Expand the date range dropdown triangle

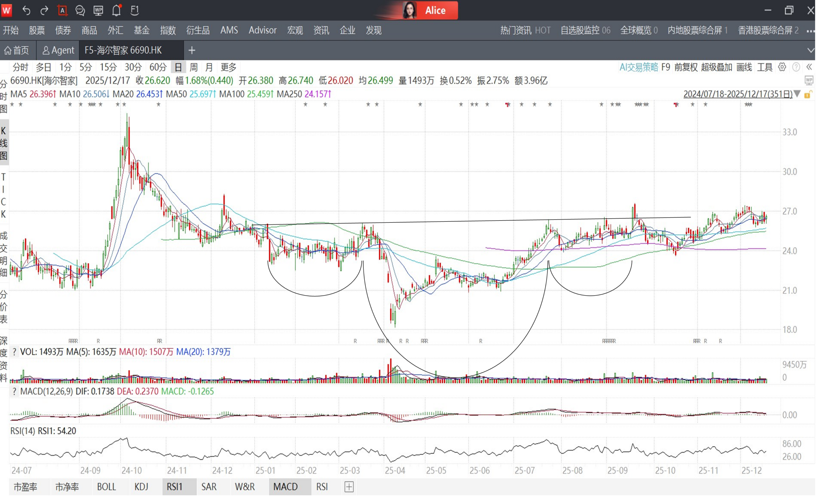[x=797, y=94]
